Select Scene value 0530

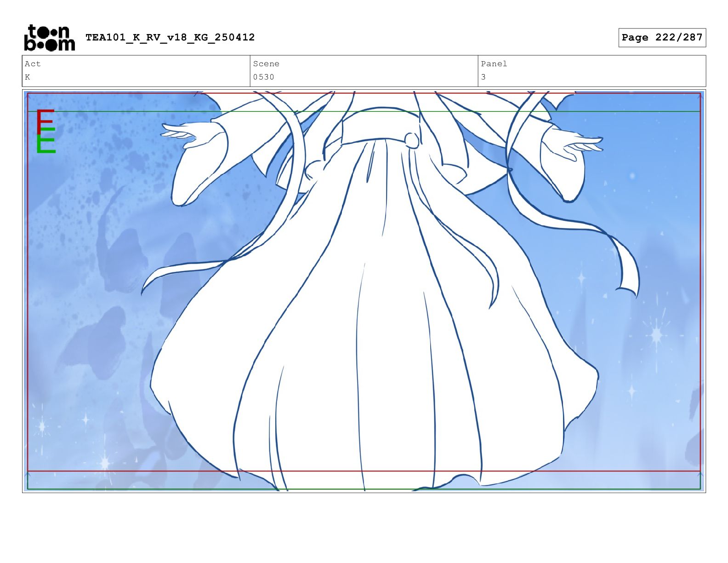263,77
